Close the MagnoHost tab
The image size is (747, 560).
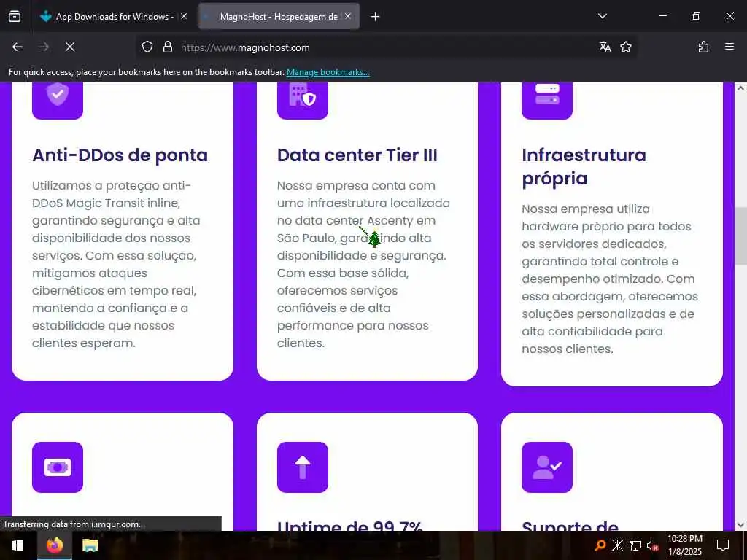[348, 16]
